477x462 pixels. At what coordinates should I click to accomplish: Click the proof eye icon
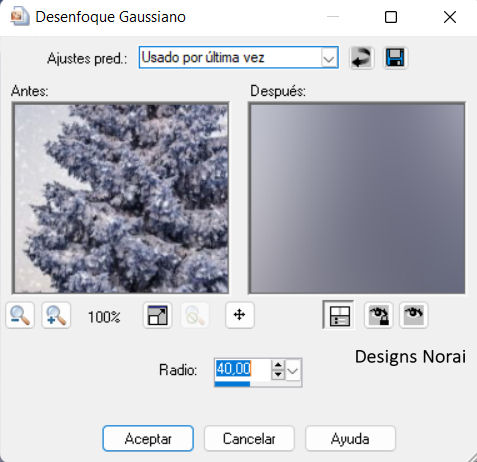point(413,315)
